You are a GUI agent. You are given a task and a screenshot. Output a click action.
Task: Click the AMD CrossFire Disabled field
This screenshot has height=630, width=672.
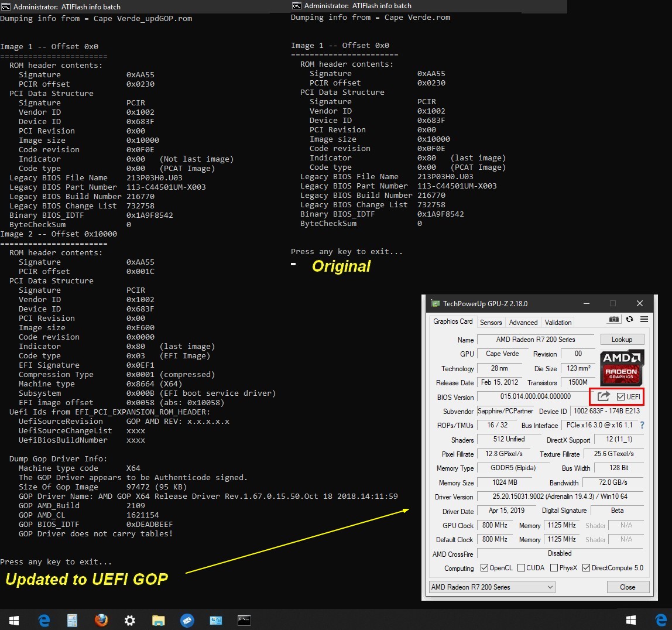coord(560,553)
